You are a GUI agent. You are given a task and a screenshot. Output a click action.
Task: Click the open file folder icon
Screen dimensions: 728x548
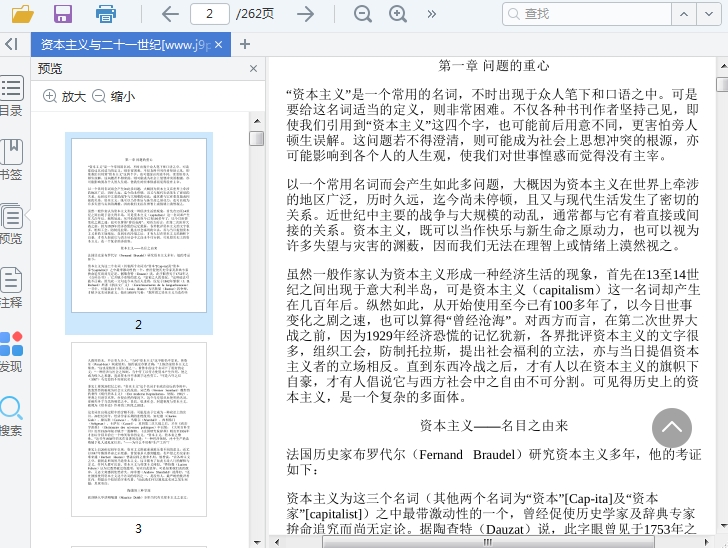click(21, 14)
